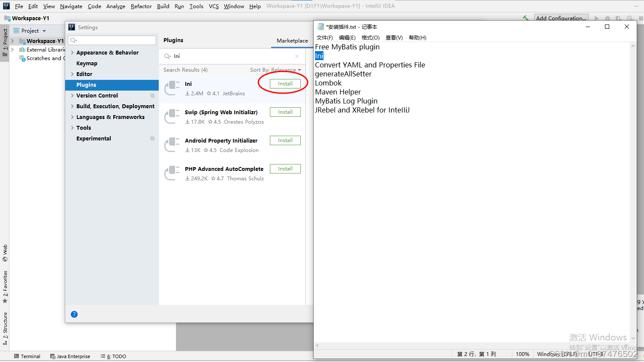Screen dimensions: 644x362
Task: Click 'JRebel and XRebel for IntelliJ' line
Action: point(362,110)
